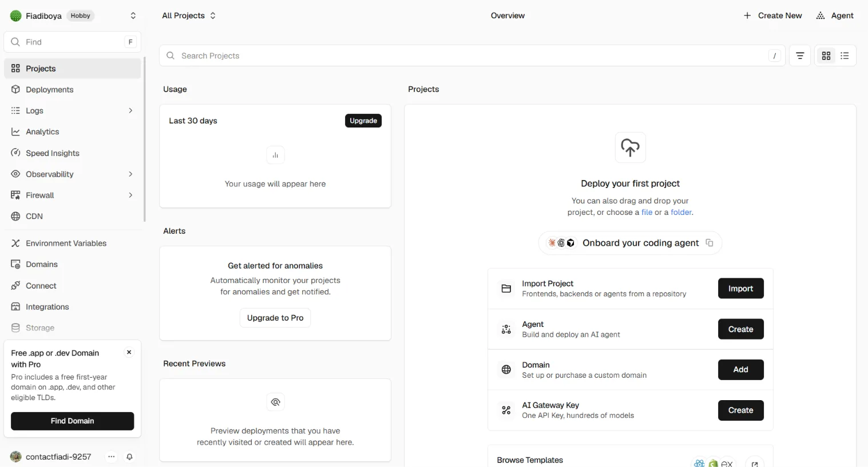Click the Domains sidebar icon

pos(16,264)
